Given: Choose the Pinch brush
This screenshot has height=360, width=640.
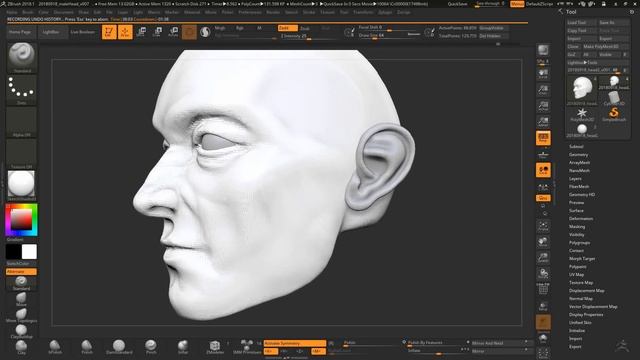Looking at the screenshot, I should click(151, 347).
